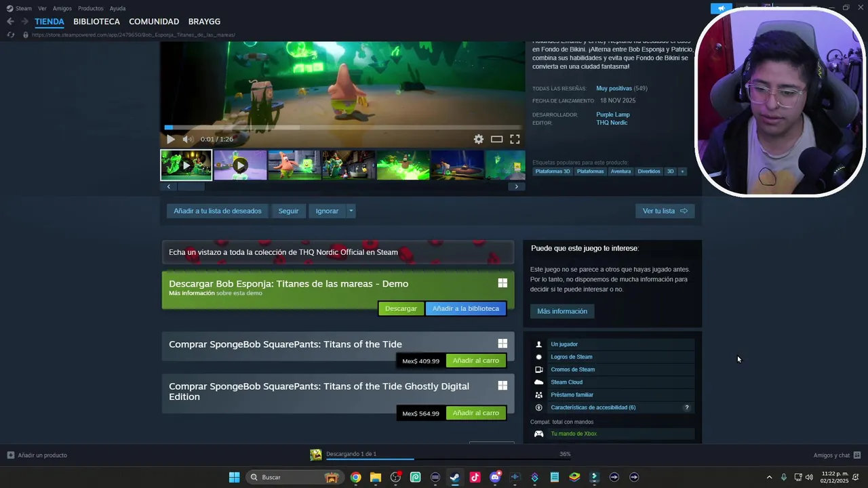Screen dimensions: 868x488
Task: Show previous media thumbnails with left arrow
Action: pos(168,186)
